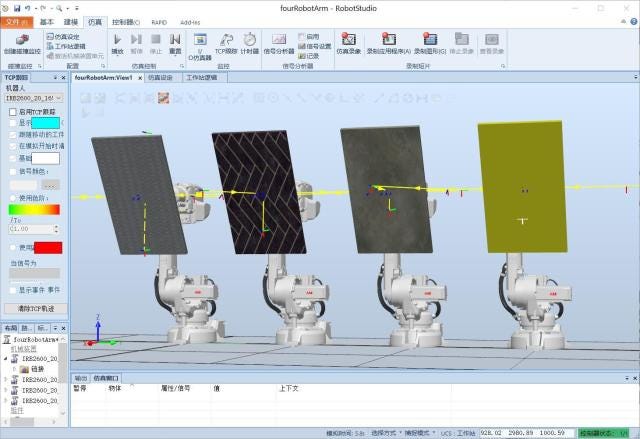Open Signal Setup in the analyzer group
Screen dimensions: 640x439
tap(315, 46)
